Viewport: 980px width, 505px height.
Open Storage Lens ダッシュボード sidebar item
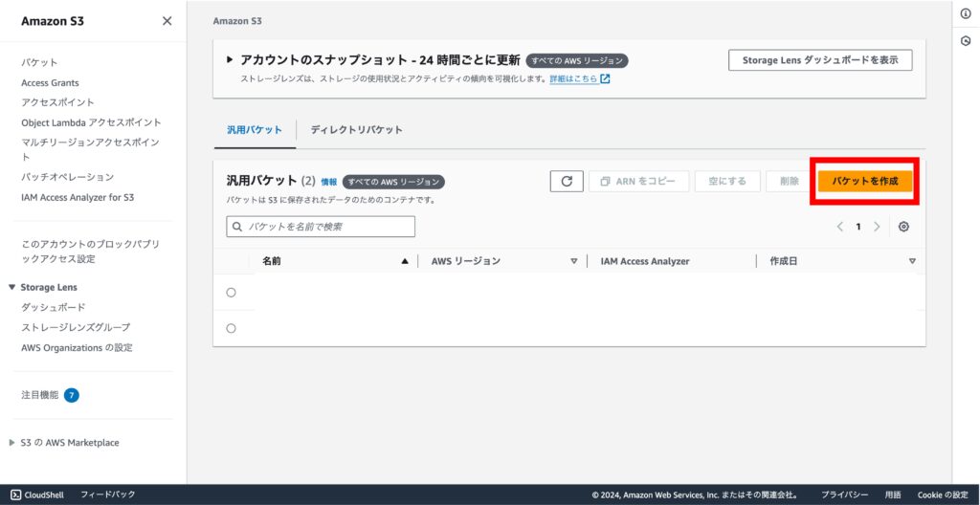[54, 308]
